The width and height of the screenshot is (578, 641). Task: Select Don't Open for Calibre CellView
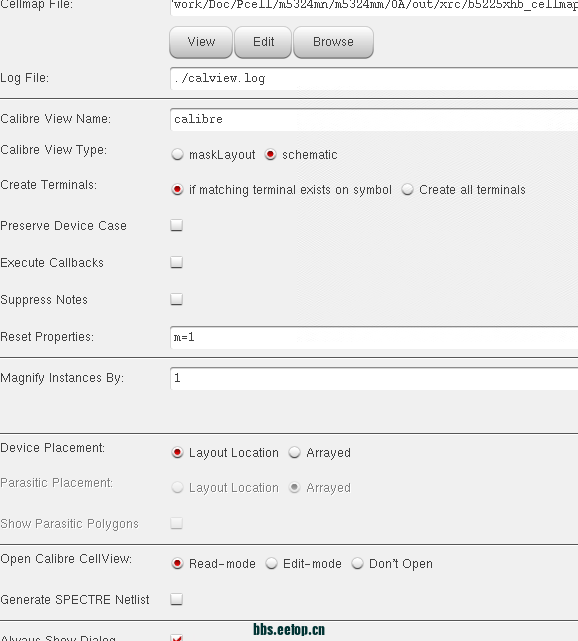click(x=357, y=564)
